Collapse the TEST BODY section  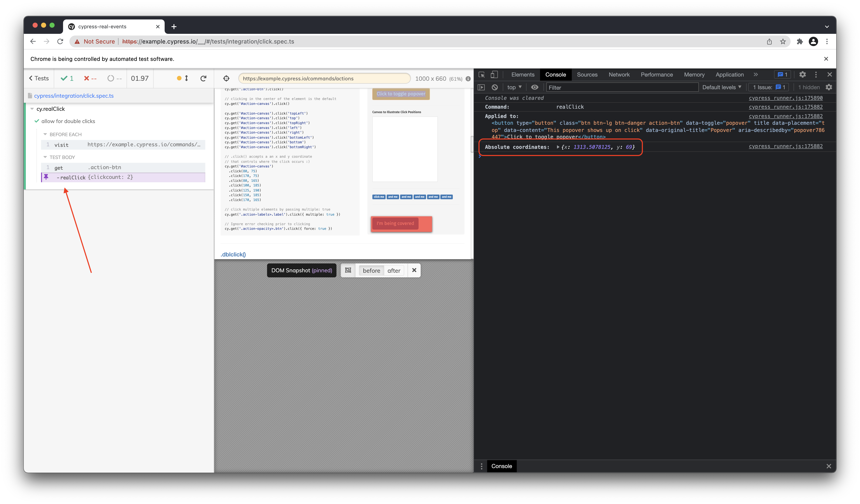coord(45,157)
